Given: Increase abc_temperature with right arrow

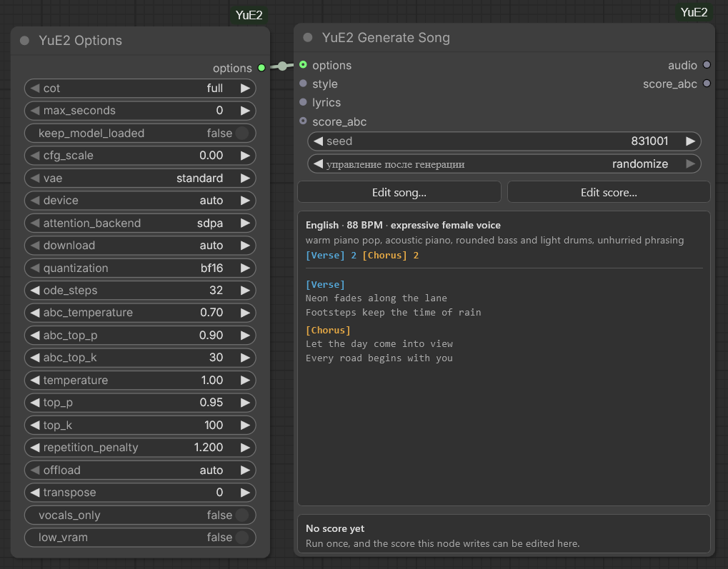Looking at the screenshot, I should pos(245,313).
